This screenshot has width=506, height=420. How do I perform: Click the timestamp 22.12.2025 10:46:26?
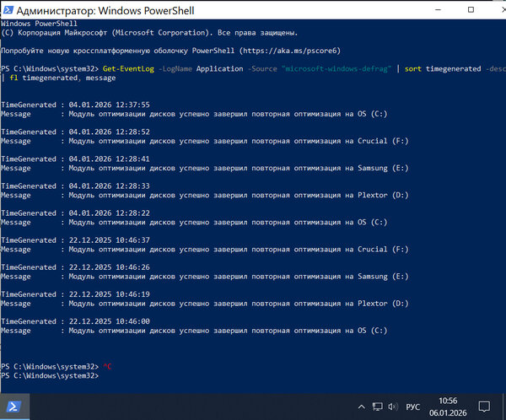click(109, 267)
